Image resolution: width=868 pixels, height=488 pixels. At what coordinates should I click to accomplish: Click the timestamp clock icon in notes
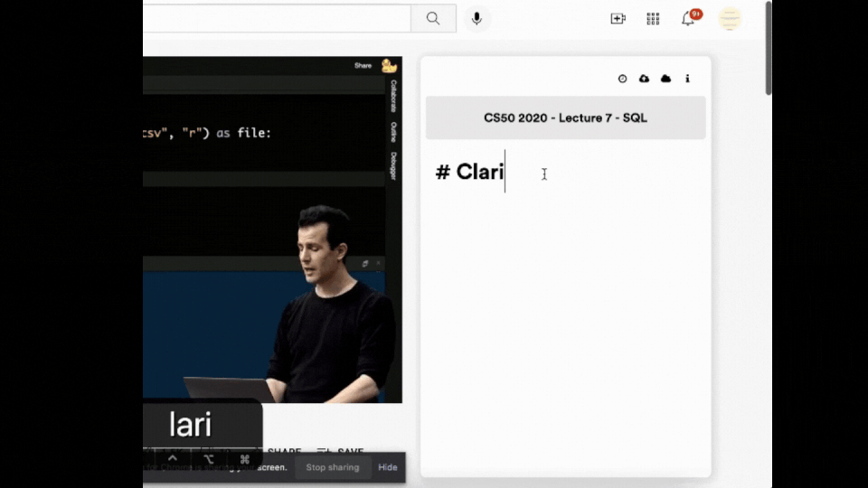click(622, 79)
